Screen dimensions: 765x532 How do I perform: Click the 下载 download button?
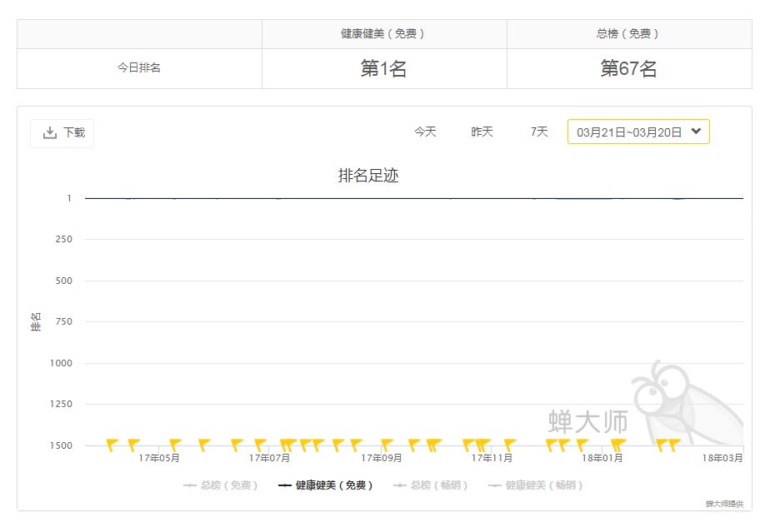62,132
